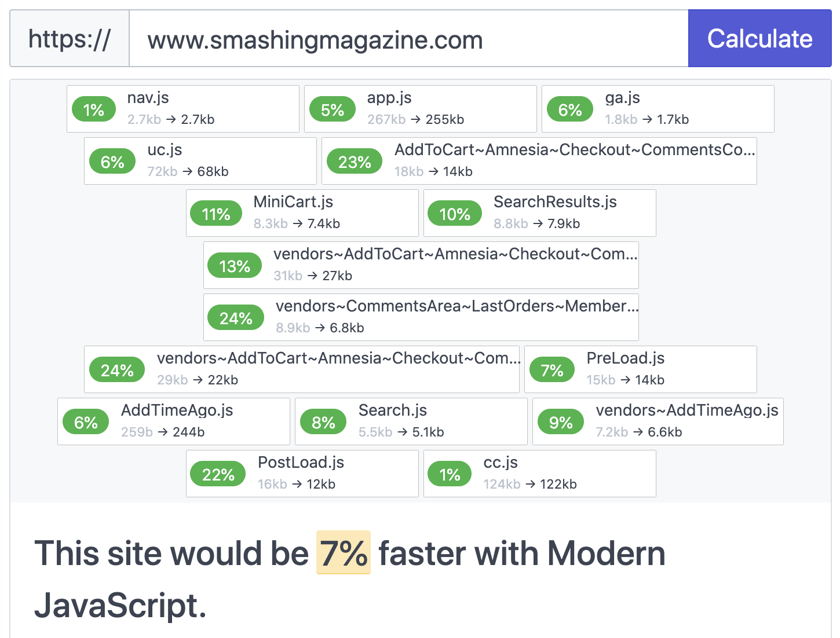
Task: Click the Calculate button
Action: [x=759, y=39]
